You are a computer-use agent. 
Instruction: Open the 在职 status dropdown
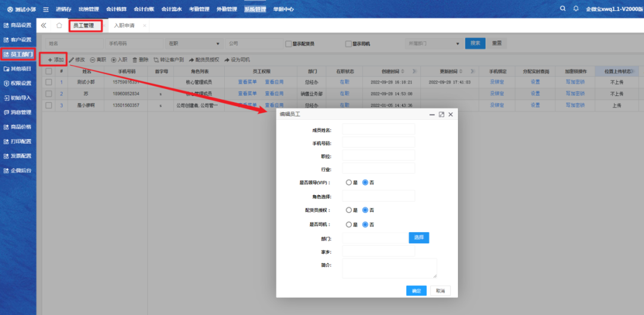point(193,44)
